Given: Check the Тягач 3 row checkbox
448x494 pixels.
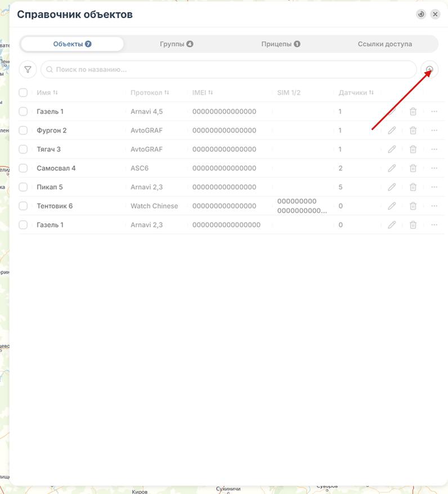Looking at the screenshot, I should 23,149.
